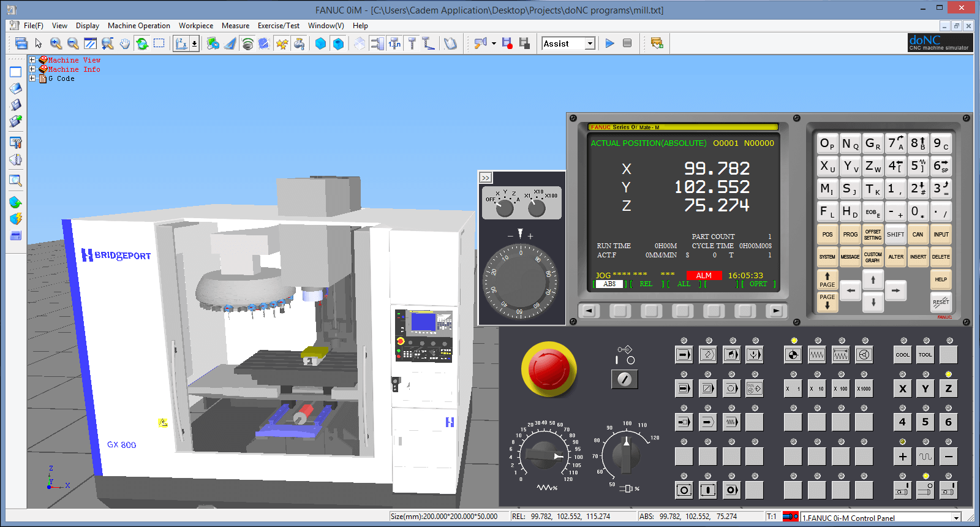Click the gray stop simulation button
This screenshot has height=527, width=980.
(x=627, y=43)
